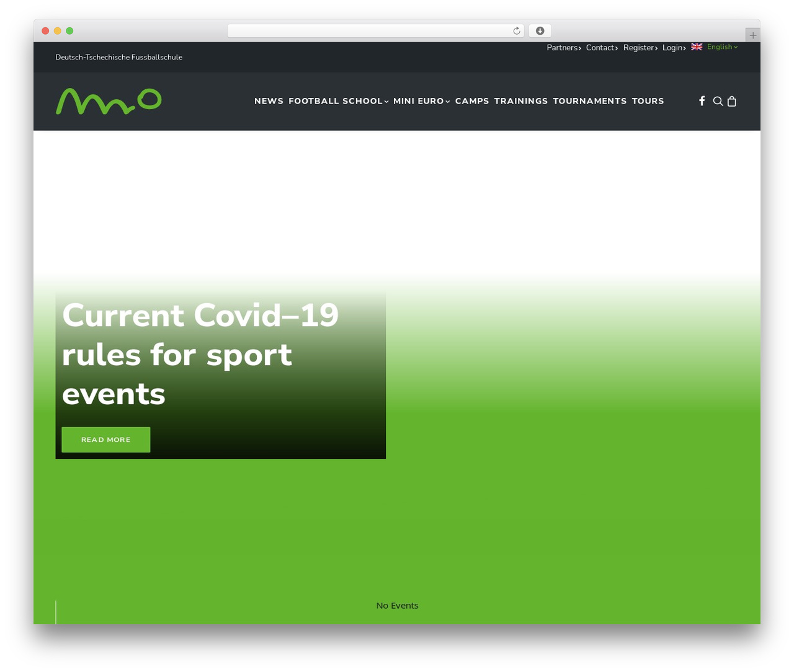The width and height of the screenshot is (794, 672).
Task: Click the UK flag icon
Action: click(697, 47)
